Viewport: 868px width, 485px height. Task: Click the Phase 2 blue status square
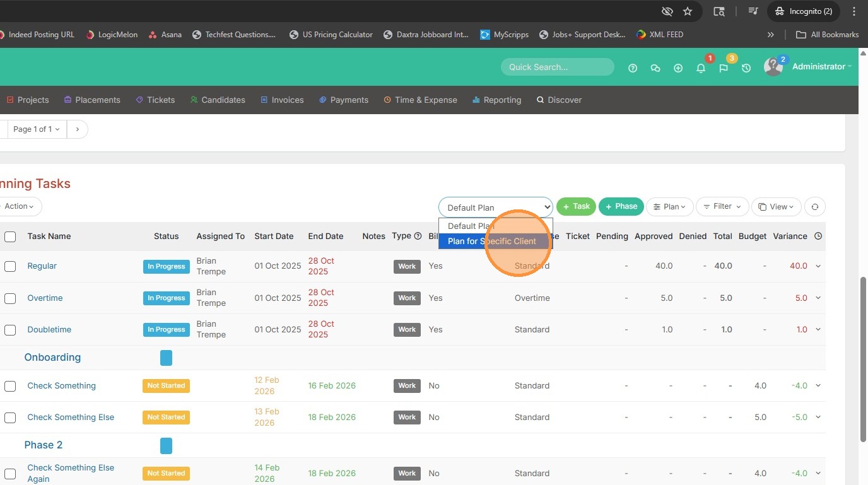166,445
